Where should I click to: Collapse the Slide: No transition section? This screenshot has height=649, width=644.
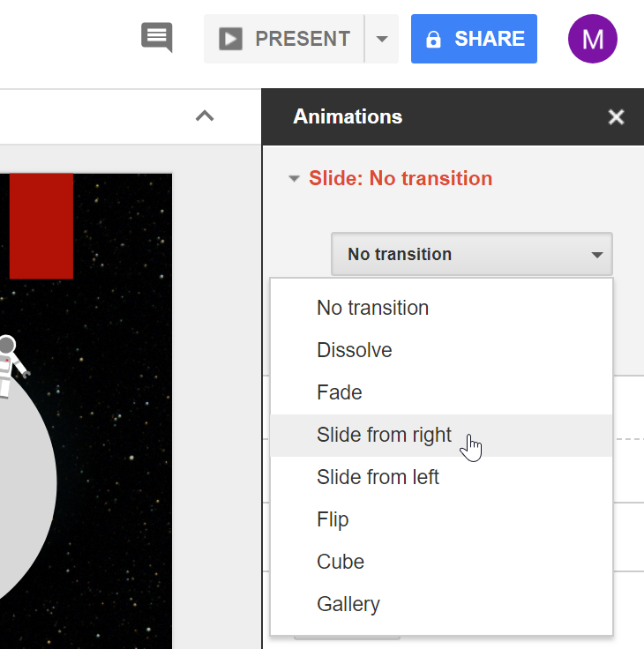(x=294, y=179)
